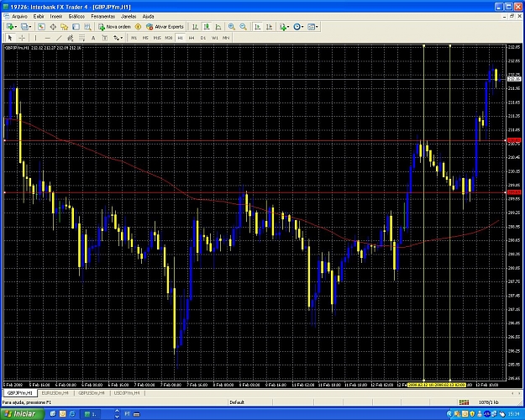Select the taskbar button for MetaTrader window
Screen dimensions: 525x420
point(91,414)
